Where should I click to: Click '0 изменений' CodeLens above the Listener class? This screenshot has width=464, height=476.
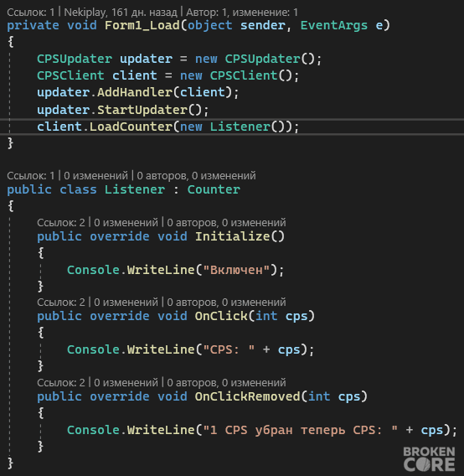click(95, 175)
